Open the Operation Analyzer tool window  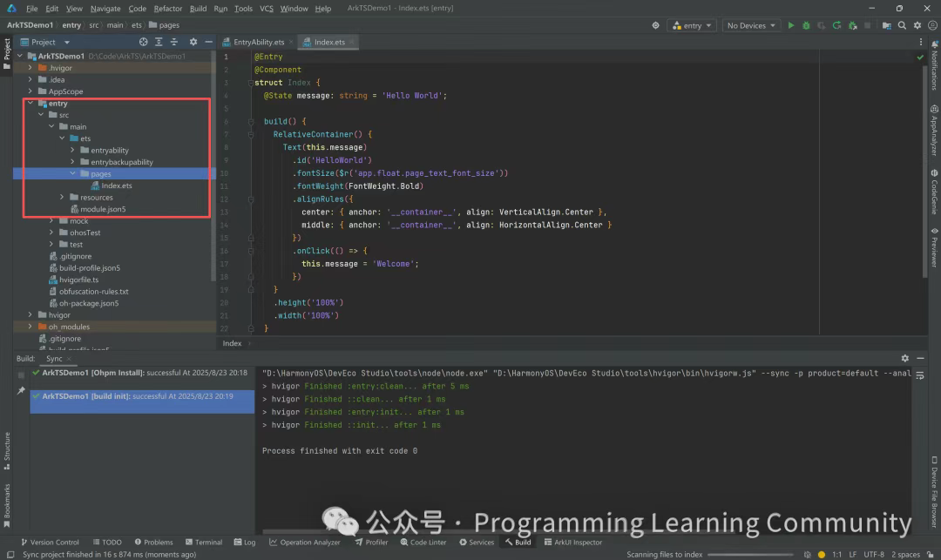click(305, 542)
